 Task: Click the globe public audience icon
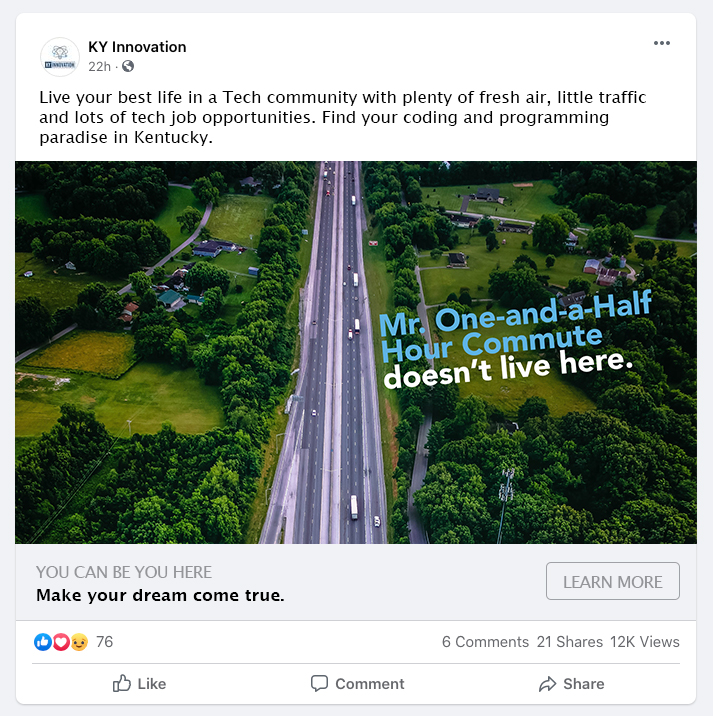[128, 66]
